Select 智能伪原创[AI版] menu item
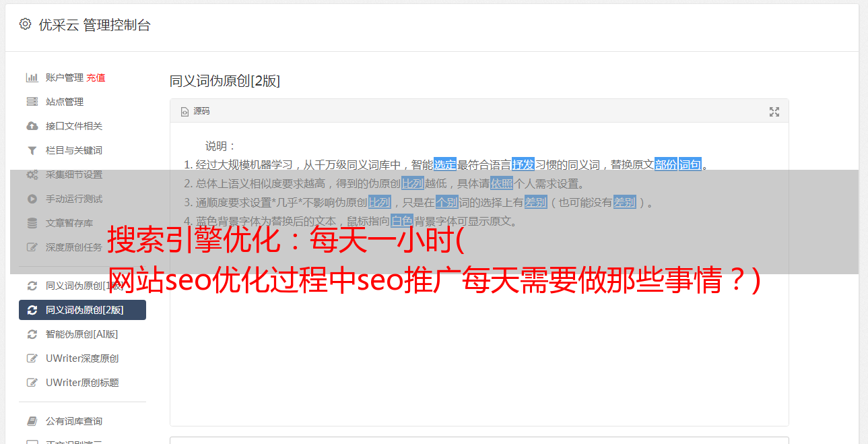868x444 pixels. (x=82, y=334)
